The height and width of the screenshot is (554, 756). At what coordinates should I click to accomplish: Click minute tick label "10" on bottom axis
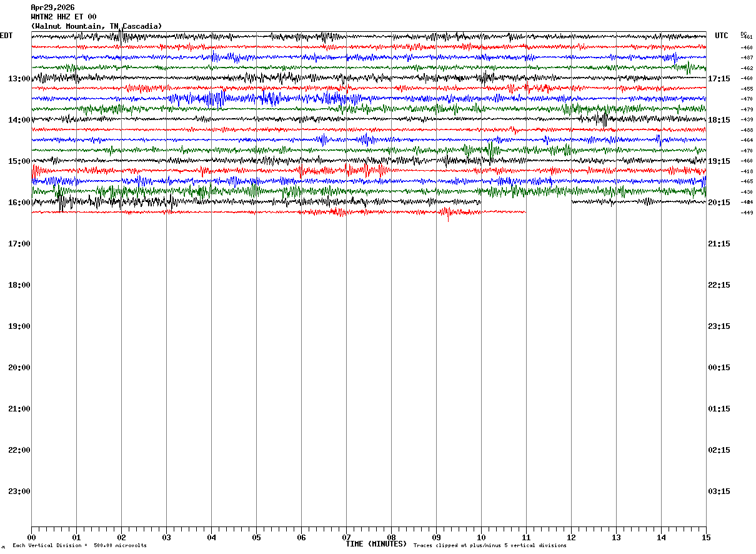click(x=481, y=538)
